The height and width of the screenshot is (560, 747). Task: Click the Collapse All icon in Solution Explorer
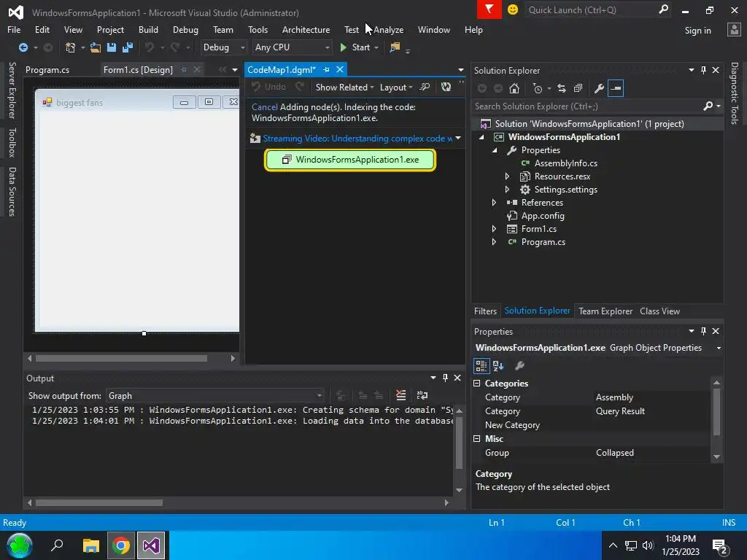click(x=578, y=88)
